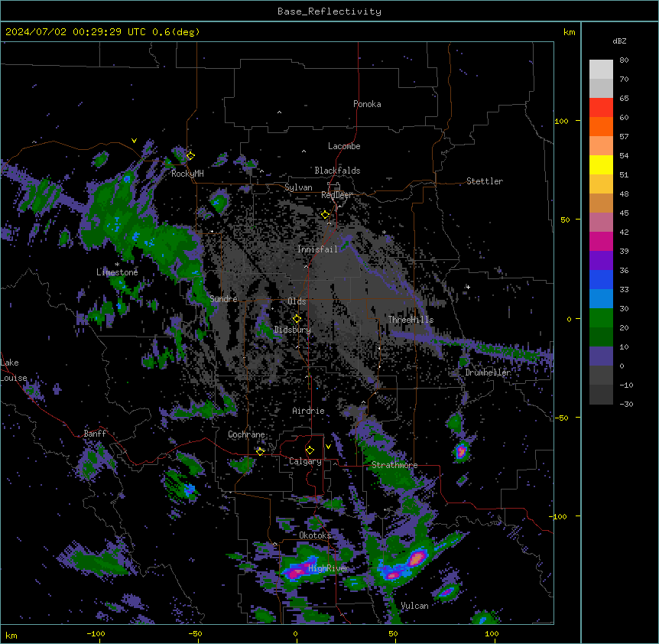Select the 65 dBZ red legend swatch

601,108
